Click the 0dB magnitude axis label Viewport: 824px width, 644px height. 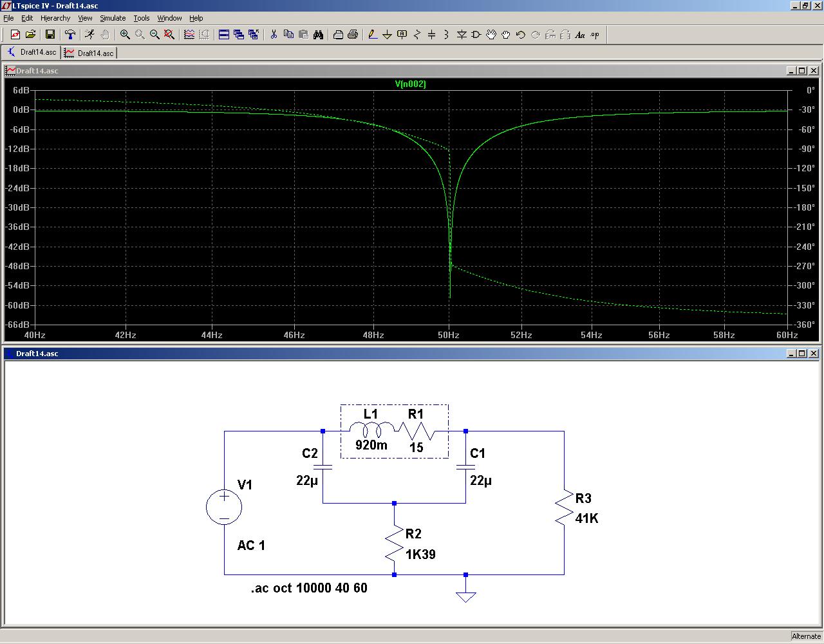coord(21,109)
